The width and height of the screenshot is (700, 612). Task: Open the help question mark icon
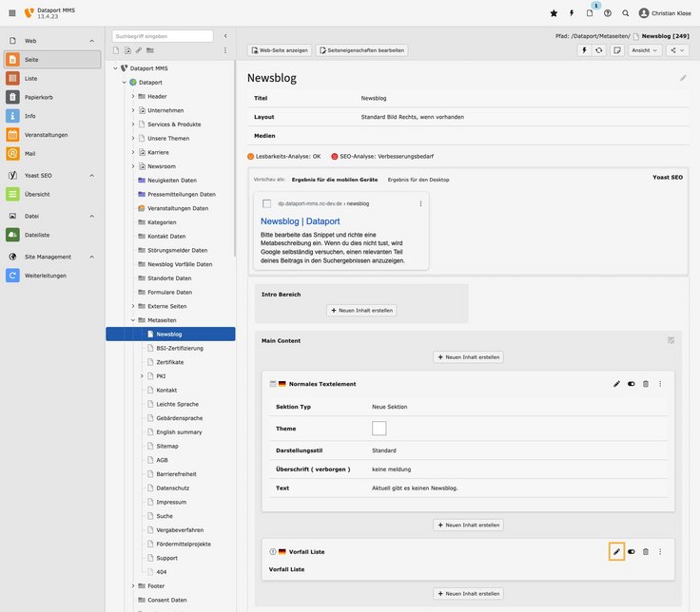pyautogui.click(x=608, y=13)
